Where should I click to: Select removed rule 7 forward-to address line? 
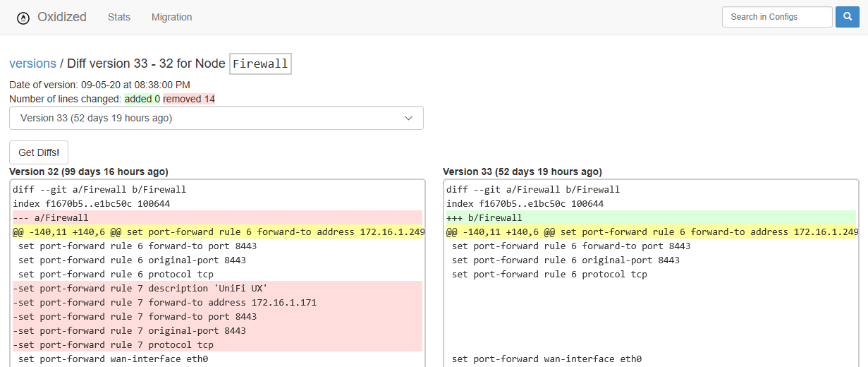(217, 302)
